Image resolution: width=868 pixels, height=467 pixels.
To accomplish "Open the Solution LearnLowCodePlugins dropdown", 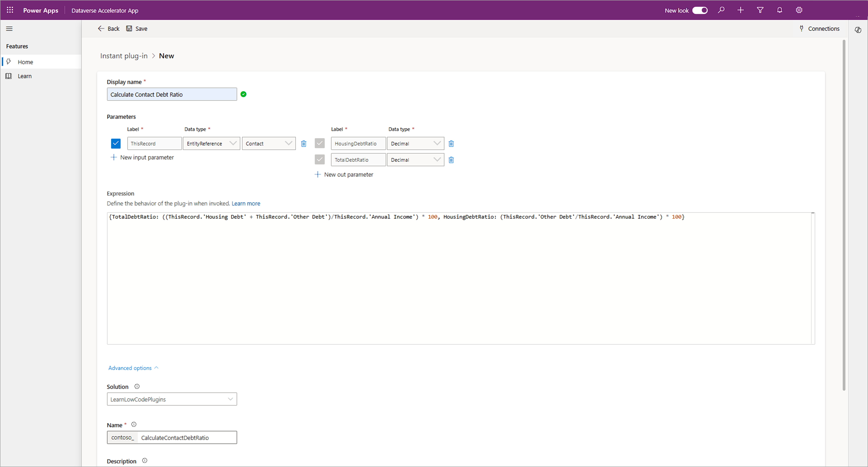I will coord(172,399).
